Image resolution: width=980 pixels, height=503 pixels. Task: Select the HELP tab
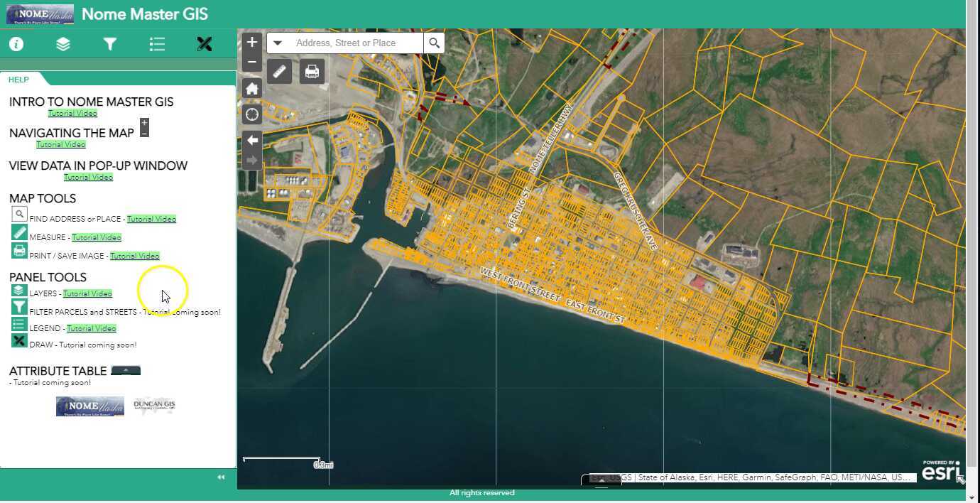18,80
